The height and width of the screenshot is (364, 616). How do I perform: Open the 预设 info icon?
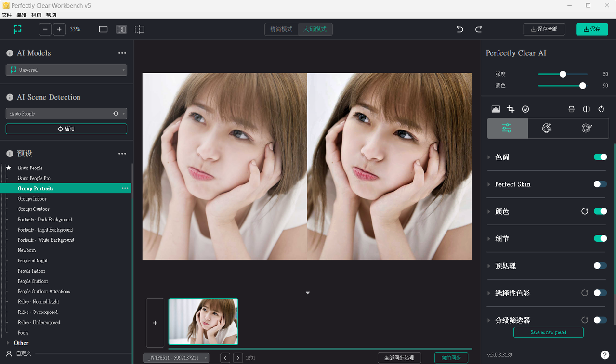10,154
